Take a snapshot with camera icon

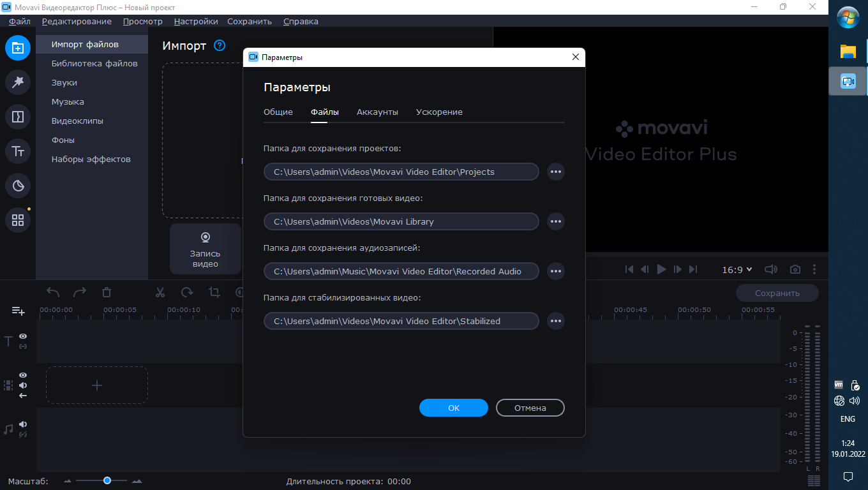795,270
